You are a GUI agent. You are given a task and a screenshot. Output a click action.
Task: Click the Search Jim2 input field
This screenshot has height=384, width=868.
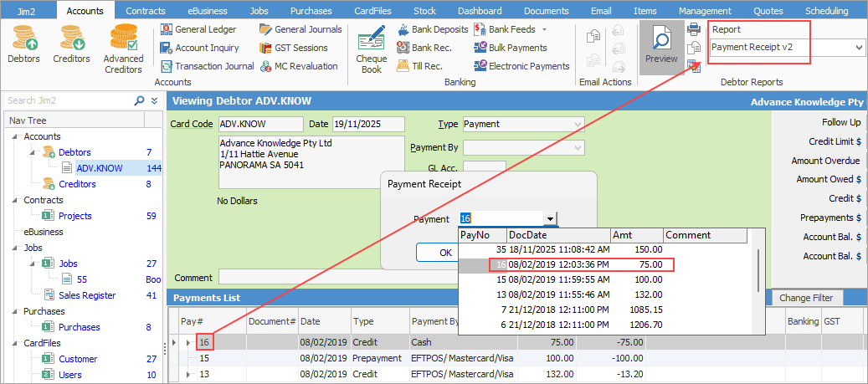[x=68, y=100]
